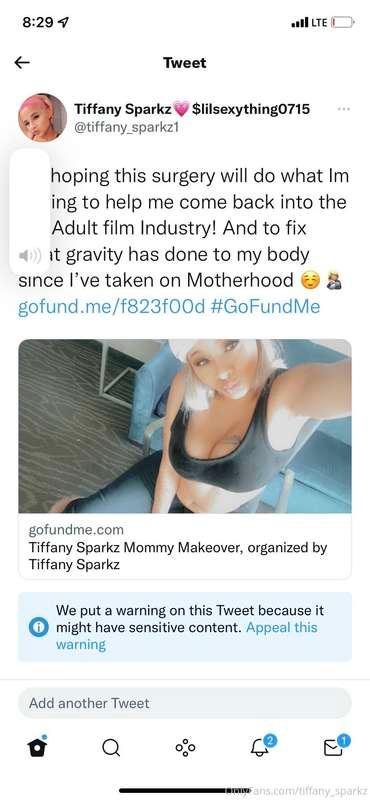This screenshot has width=370, height=800.
Task: Tap the Add another Tweet field
Action: (x=185, y=703)
